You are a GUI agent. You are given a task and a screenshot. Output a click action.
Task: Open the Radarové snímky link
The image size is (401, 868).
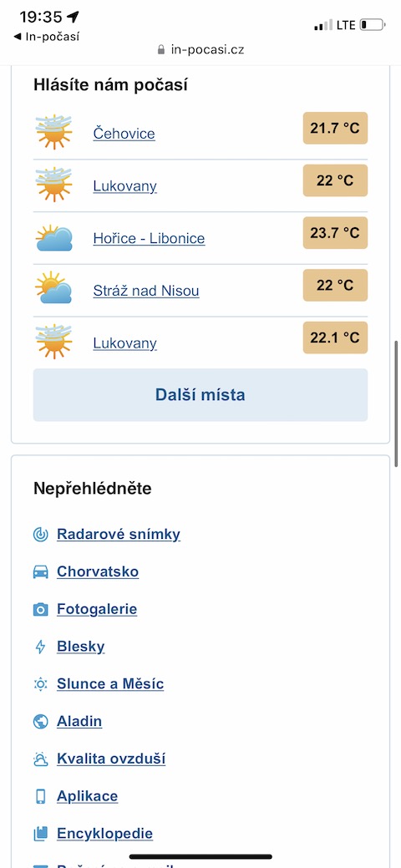tap(119, 534)
